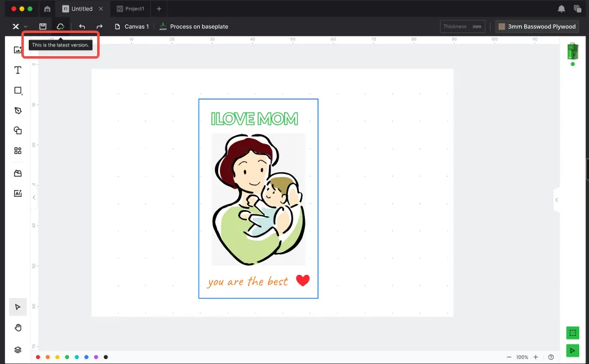
Task: Open a new tab with plus
Action: (159, 9)
